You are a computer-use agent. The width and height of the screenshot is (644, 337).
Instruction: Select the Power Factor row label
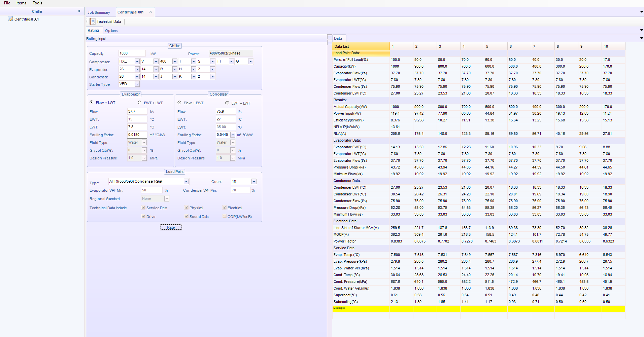tap(344, 241)
